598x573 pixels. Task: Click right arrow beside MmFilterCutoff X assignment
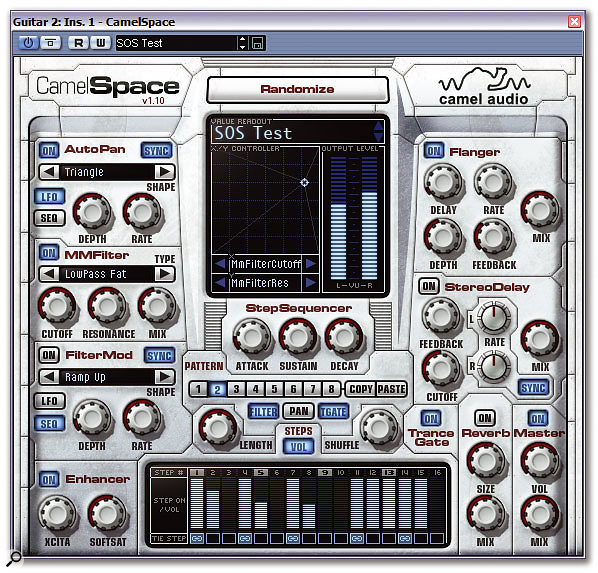(x=311, y=264)
